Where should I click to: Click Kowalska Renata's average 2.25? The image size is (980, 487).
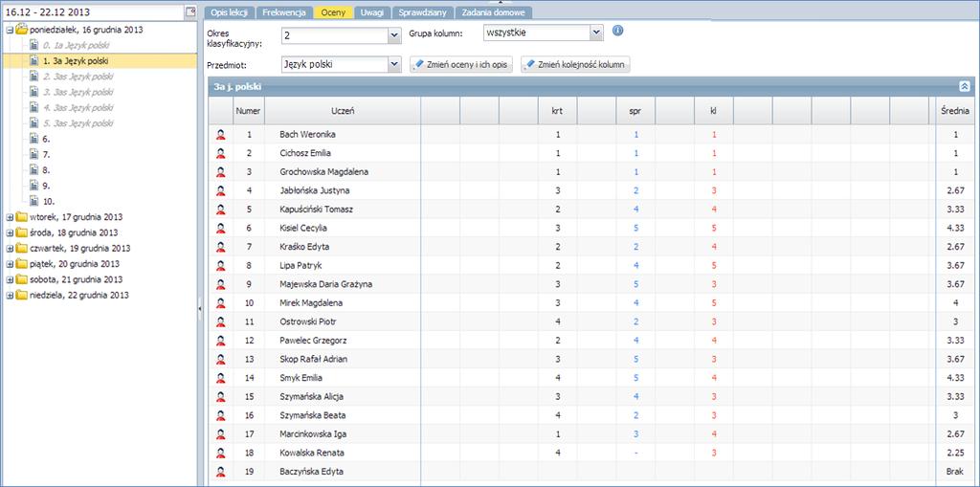pos(955,453)
